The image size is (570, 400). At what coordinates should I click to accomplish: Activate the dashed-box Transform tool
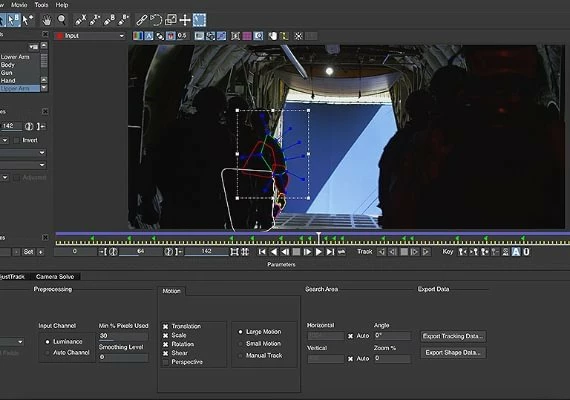(x=199, y=20)
